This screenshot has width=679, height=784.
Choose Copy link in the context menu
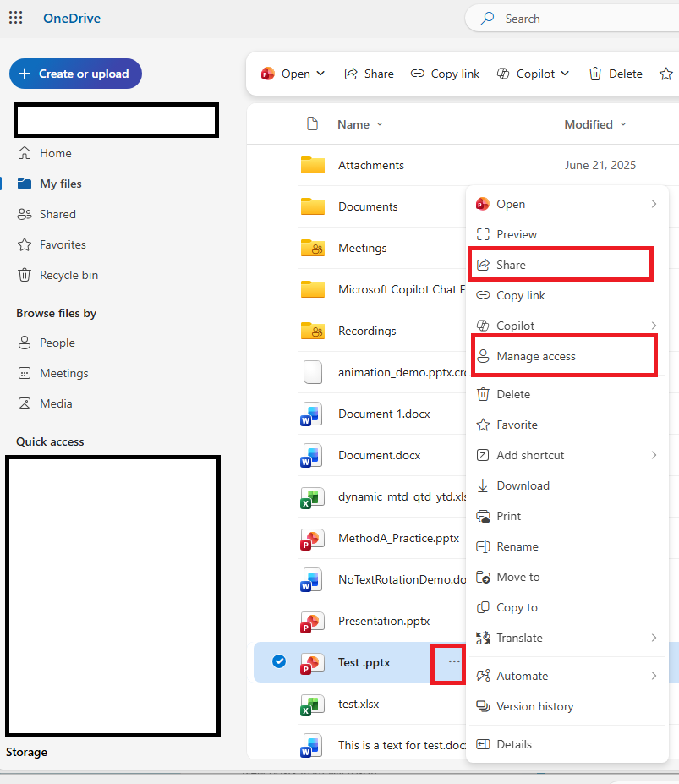567,295
